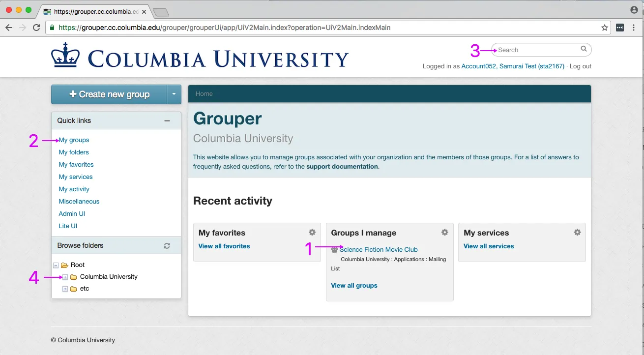The height and width of the screenshot is (355, 644).
Task: Click the secure lock icon in address bar
Action: coord(52,28)
